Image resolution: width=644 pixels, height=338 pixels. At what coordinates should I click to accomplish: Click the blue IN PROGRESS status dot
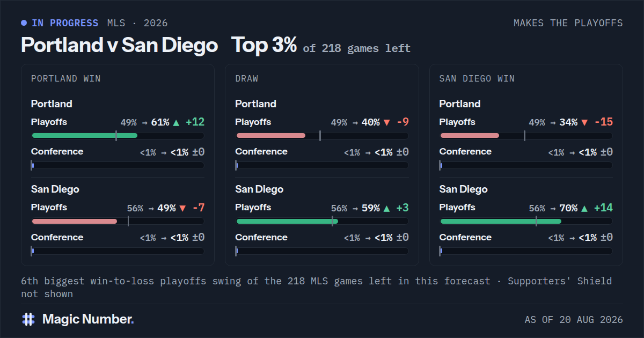pos(24,23)
